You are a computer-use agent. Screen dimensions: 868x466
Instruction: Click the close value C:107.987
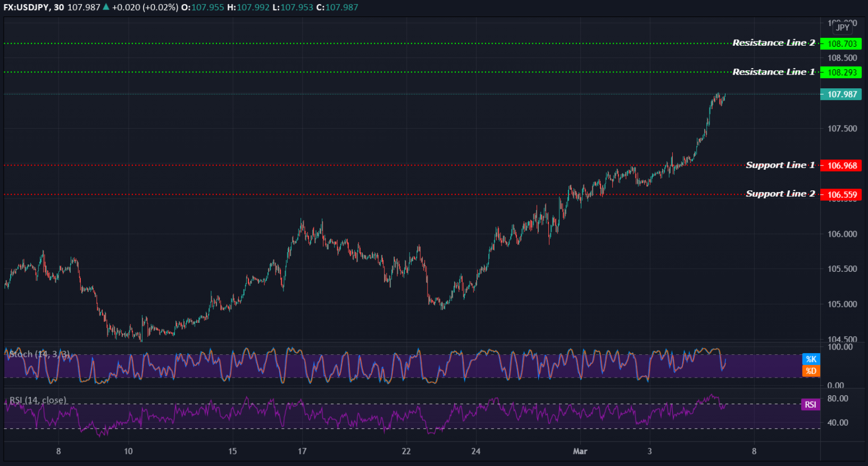[337, 7]
